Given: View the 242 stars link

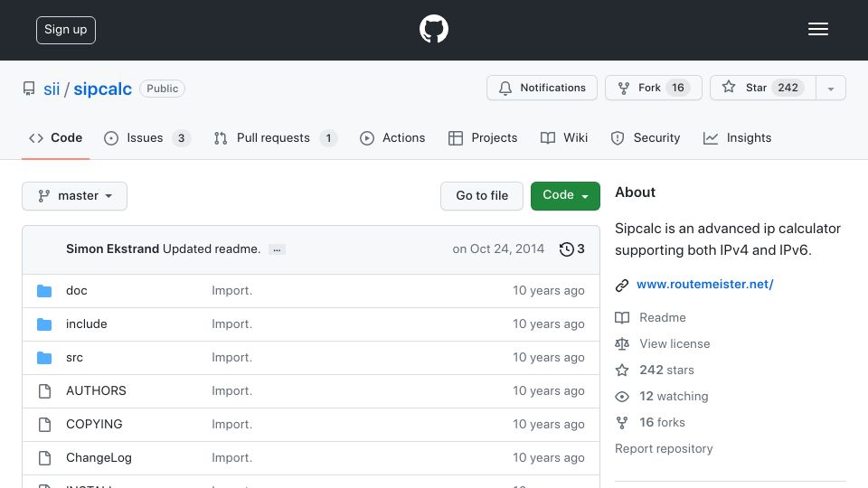Looking at the screenshot, I should coord(666,370).
